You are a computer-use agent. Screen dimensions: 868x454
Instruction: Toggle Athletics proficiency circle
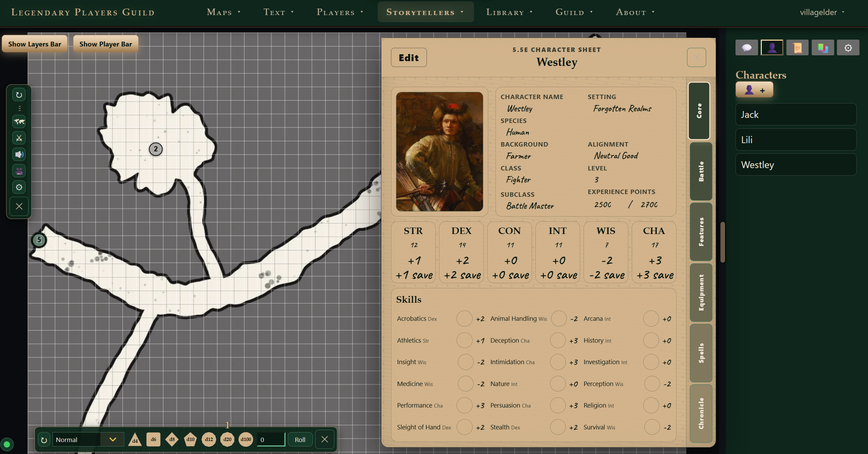tap(464, 341)
